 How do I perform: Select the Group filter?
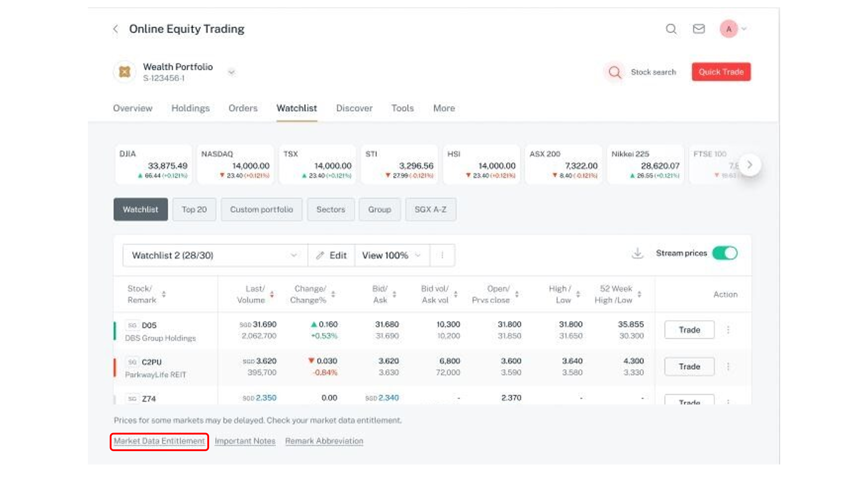pos(379,209)
